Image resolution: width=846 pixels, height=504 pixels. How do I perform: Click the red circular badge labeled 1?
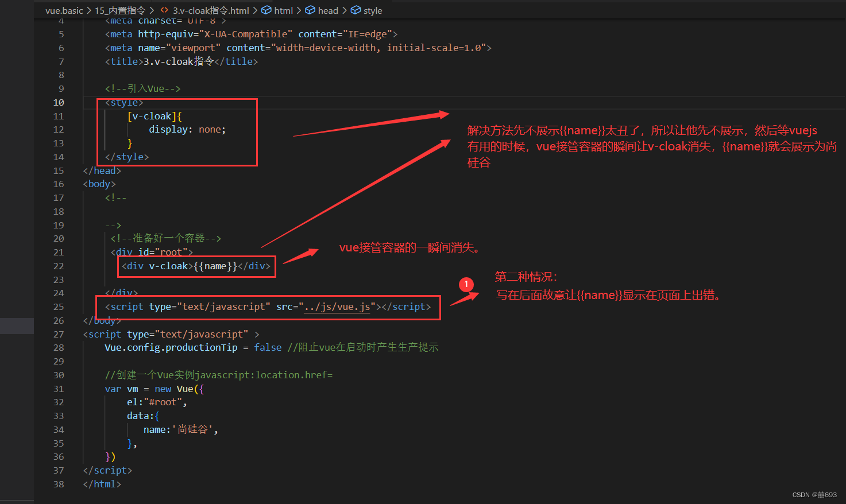coord(466,284)
